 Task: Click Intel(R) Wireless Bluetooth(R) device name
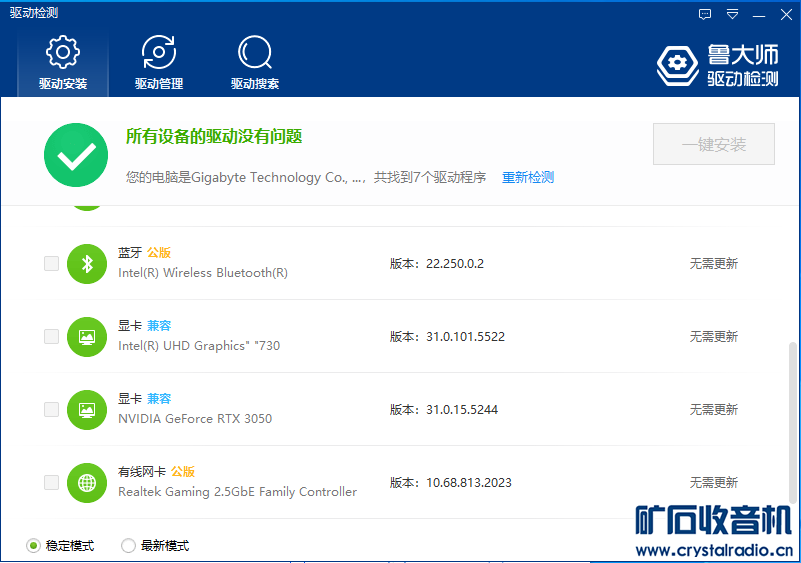click(203, 273)
